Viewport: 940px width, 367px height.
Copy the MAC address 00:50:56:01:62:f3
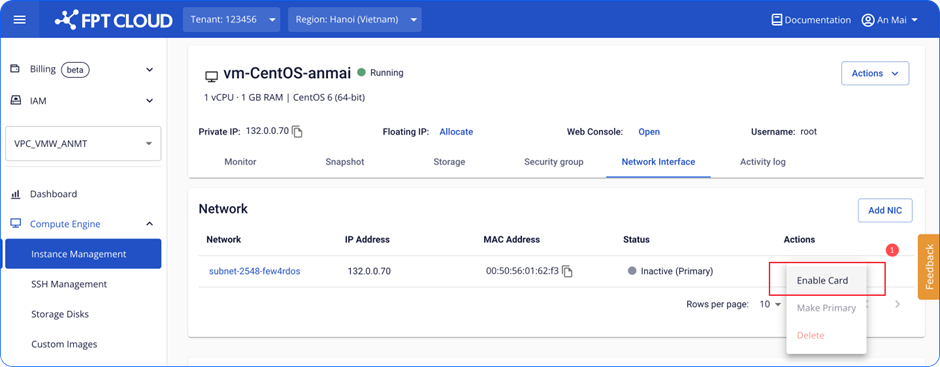pos(567,272)
